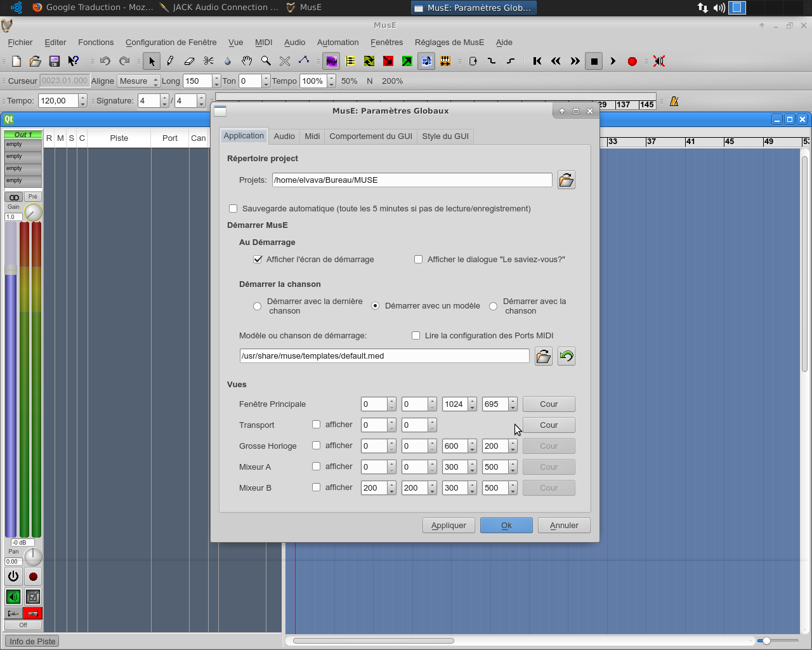
Task: Open the Style du GUI tab
Action: click(x=445, y=136)
